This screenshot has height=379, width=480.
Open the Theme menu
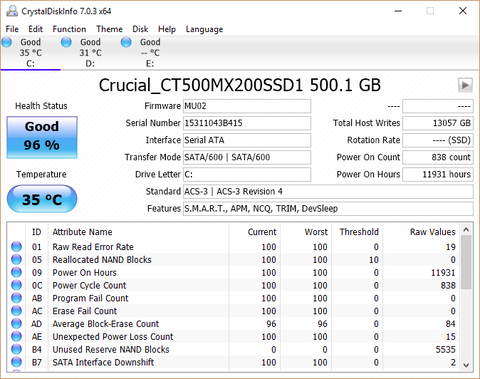coord(109,29)
